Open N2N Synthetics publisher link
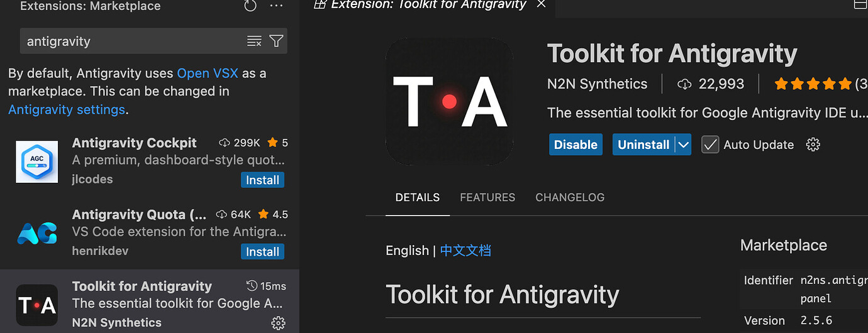The width and height of the screenshot is (868, 333). (x=597, y=84)
